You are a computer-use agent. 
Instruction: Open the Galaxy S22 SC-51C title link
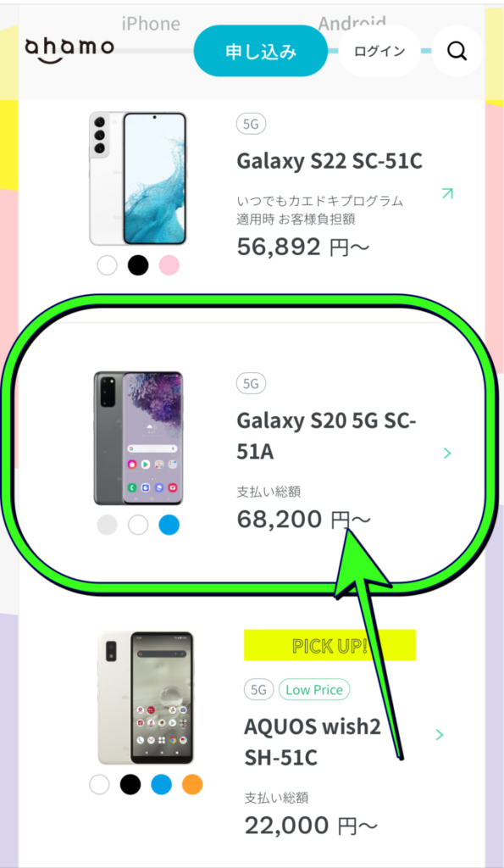(x=330, y=161)
